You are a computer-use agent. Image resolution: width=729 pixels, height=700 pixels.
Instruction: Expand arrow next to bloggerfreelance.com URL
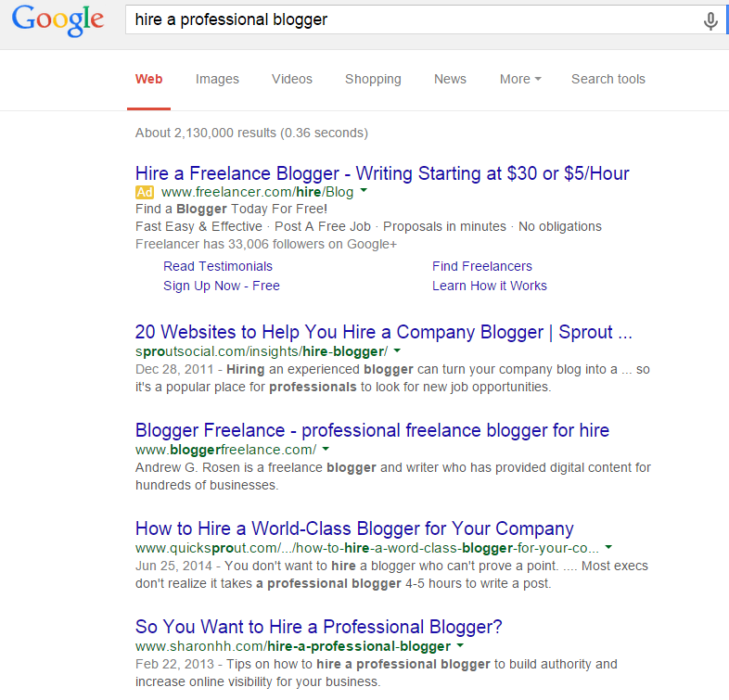(326, 450)
